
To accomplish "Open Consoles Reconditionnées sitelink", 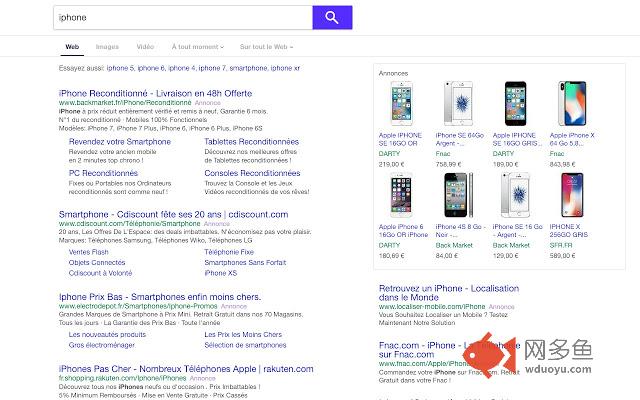I will (252, 173).
